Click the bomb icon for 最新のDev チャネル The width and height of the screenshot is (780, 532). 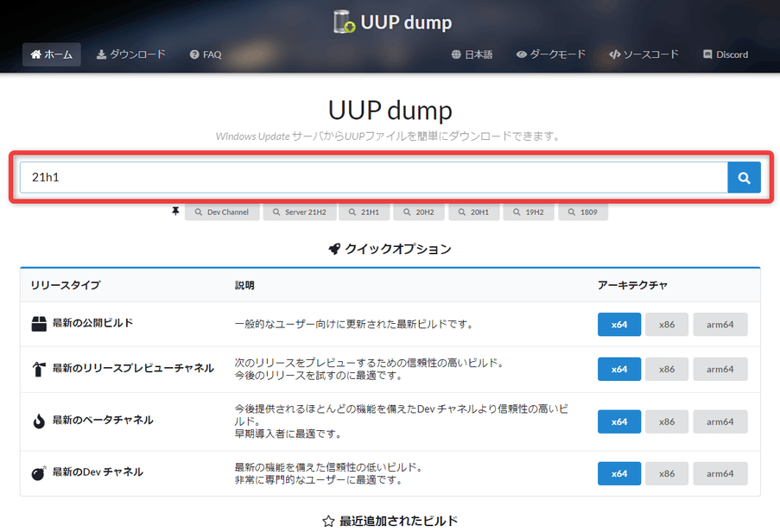pos(39,472)
